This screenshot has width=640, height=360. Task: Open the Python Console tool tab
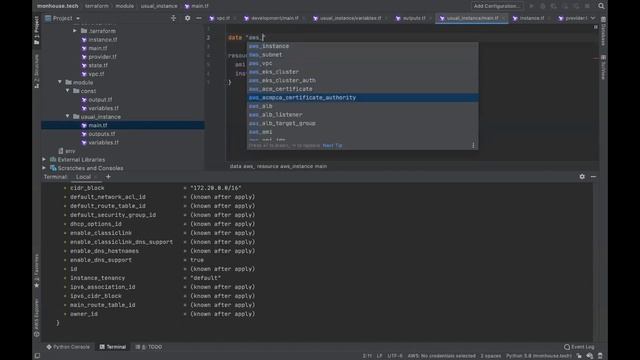click(68, 347)
